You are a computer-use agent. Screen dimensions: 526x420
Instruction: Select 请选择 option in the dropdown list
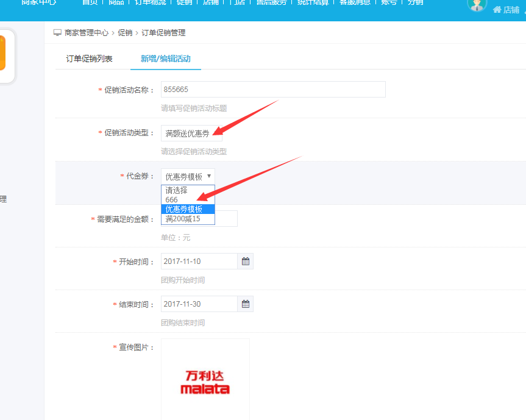pyautogui.click(x=177, y=190)
